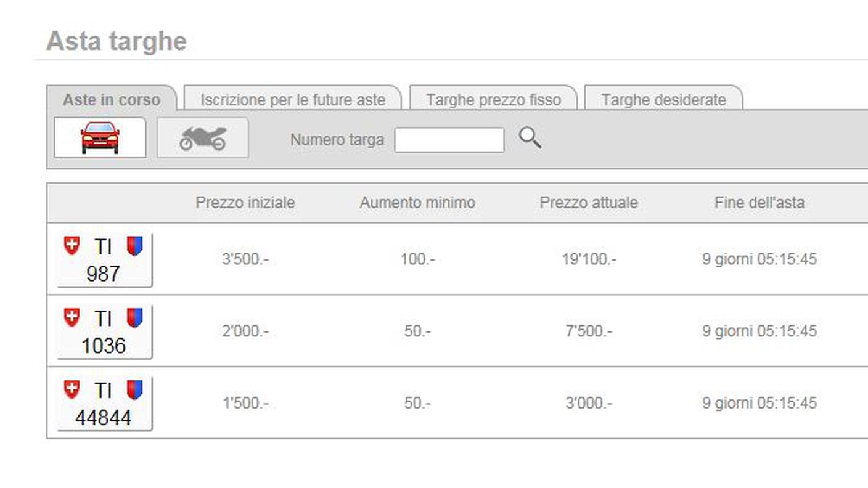
Task: Click the Prezzo iniziale column header
Action: (245, 203)
